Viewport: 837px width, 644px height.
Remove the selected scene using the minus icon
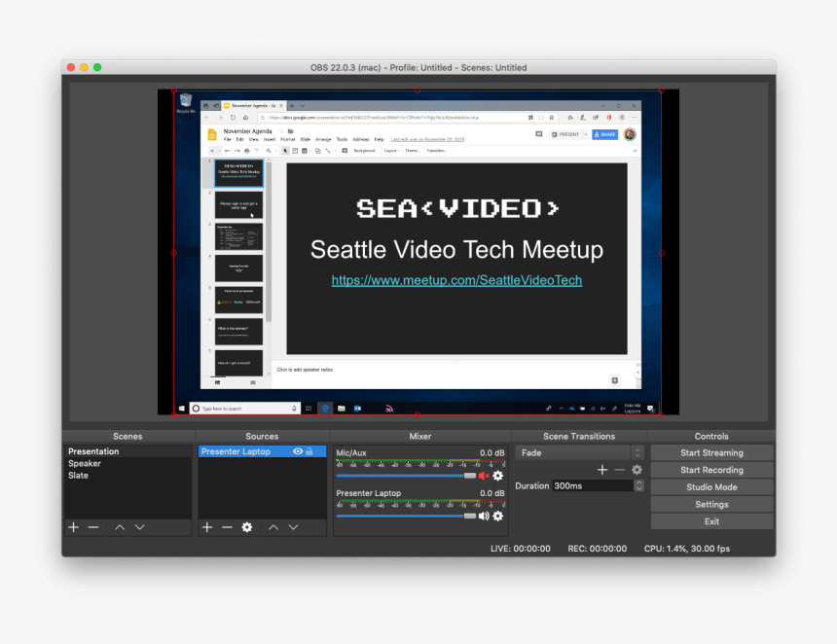(x=92, y=526)
